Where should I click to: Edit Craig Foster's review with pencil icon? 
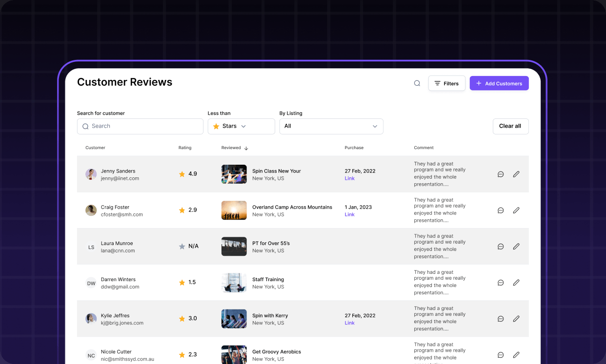tap(516, 210)
